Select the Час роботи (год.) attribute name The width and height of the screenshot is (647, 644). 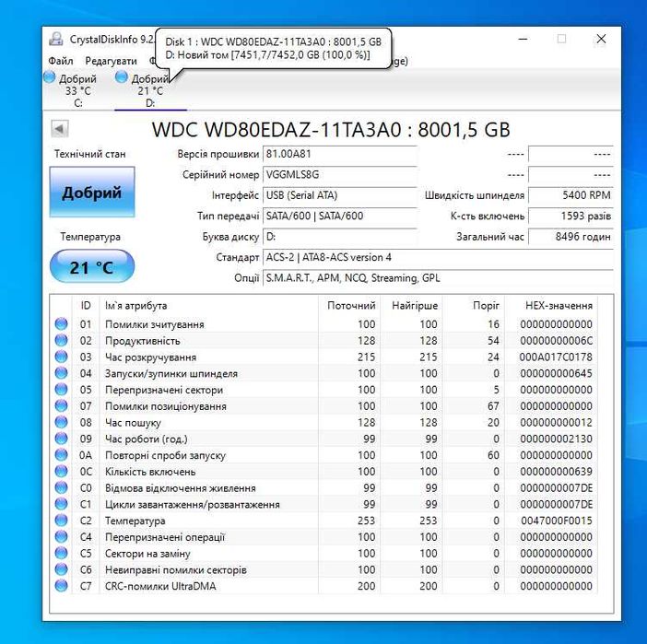click(x=147, y=439)
